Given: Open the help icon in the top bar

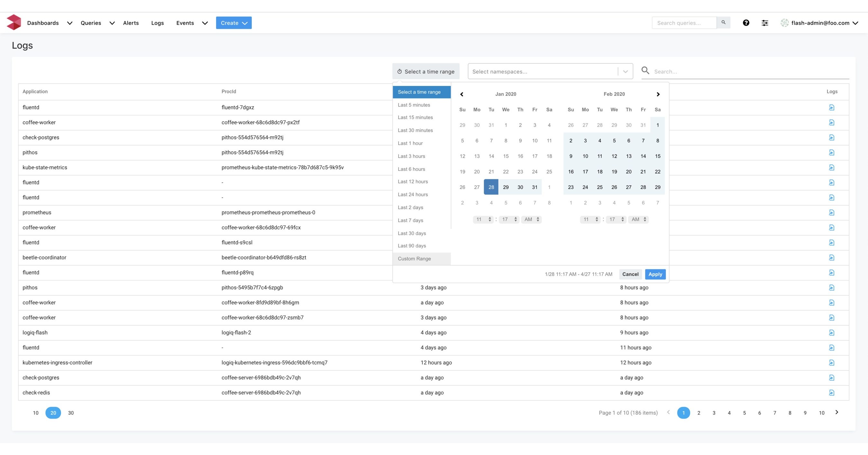Looking at the screenshot, I should tap(746, 23).
